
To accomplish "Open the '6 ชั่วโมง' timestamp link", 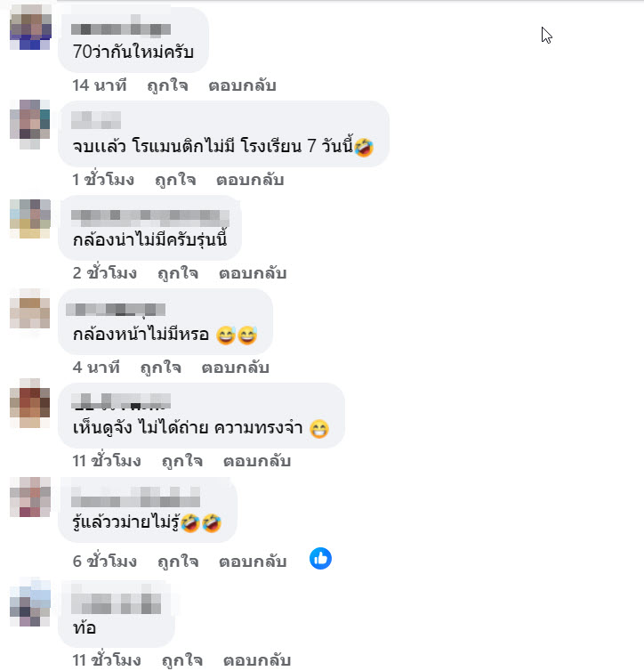I will pyautogui.click(x=105, y=562).
